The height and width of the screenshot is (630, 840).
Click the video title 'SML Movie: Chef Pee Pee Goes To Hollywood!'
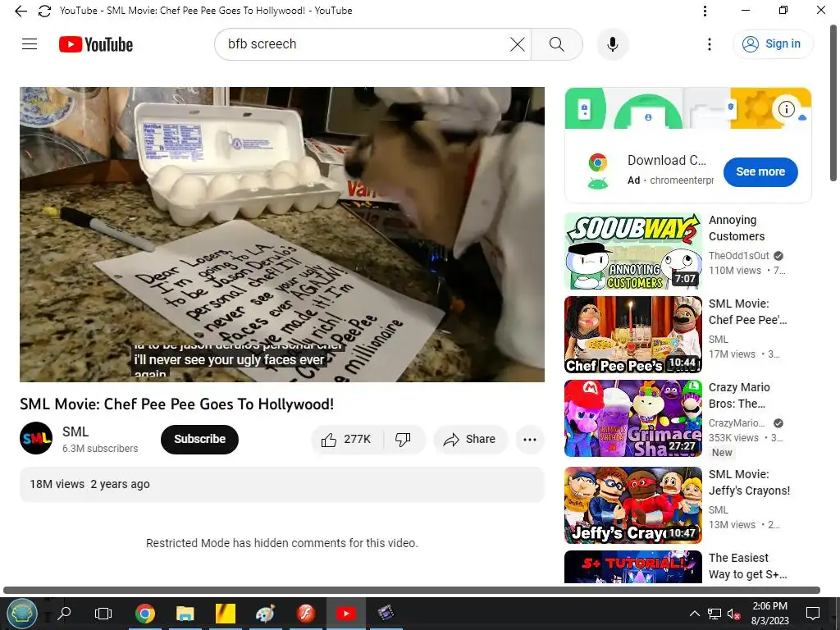pos(177,404)
